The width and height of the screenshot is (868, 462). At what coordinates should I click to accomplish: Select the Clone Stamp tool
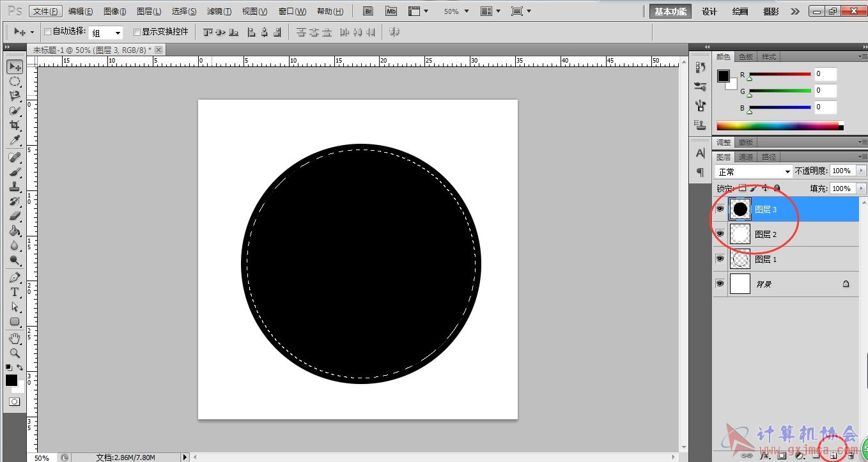pyautogui.click(x=15, y=187)
